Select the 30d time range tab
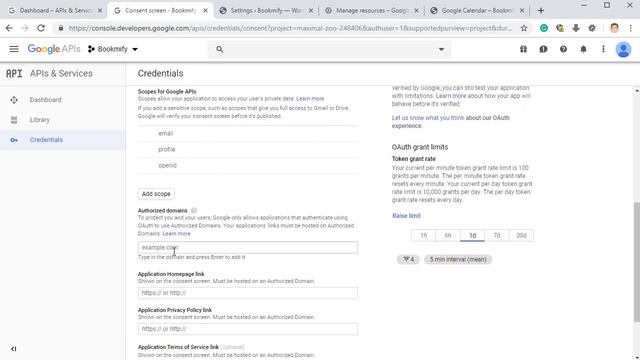640x360 pixels. pyautogui.click(x=521, y=236)
